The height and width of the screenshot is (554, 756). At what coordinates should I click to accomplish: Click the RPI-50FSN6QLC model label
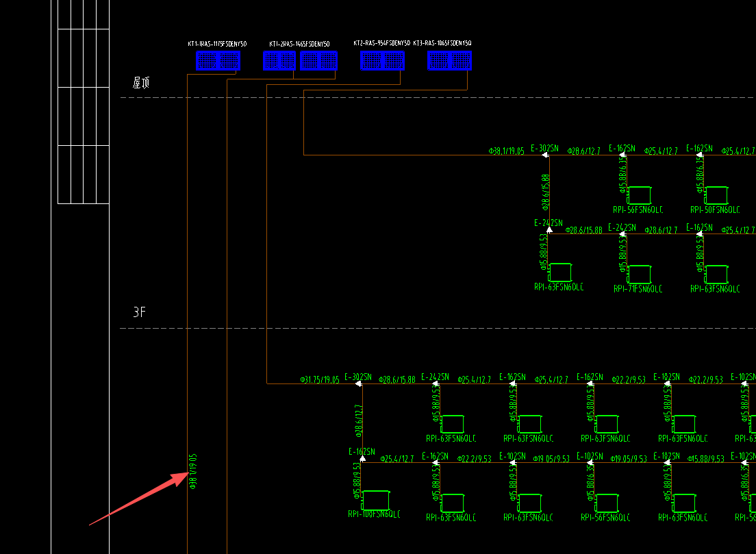715,210
